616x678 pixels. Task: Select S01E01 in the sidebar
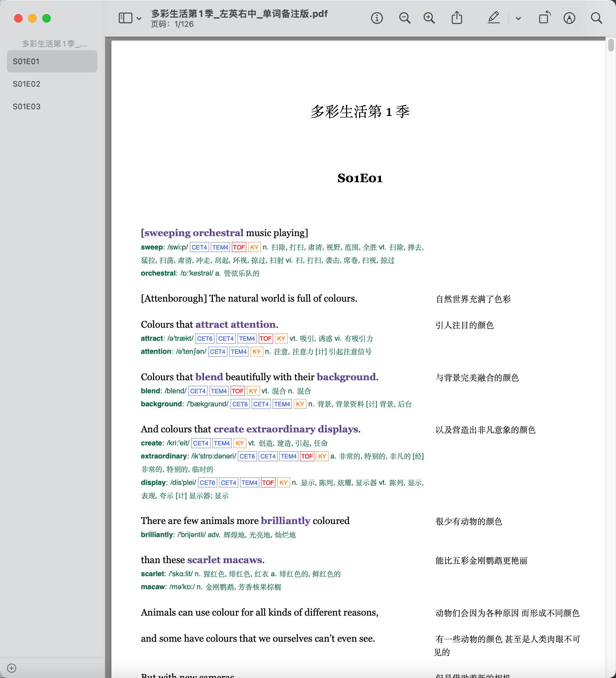52,61
